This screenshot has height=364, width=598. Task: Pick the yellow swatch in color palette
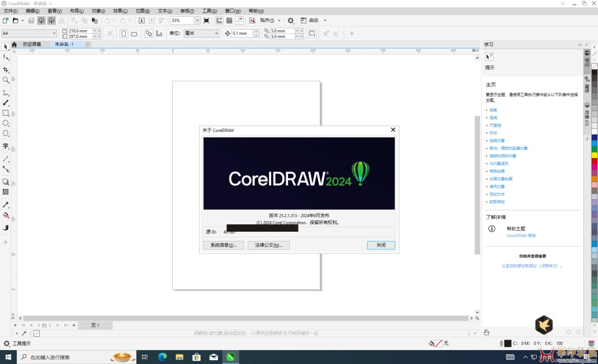[594, 155]
